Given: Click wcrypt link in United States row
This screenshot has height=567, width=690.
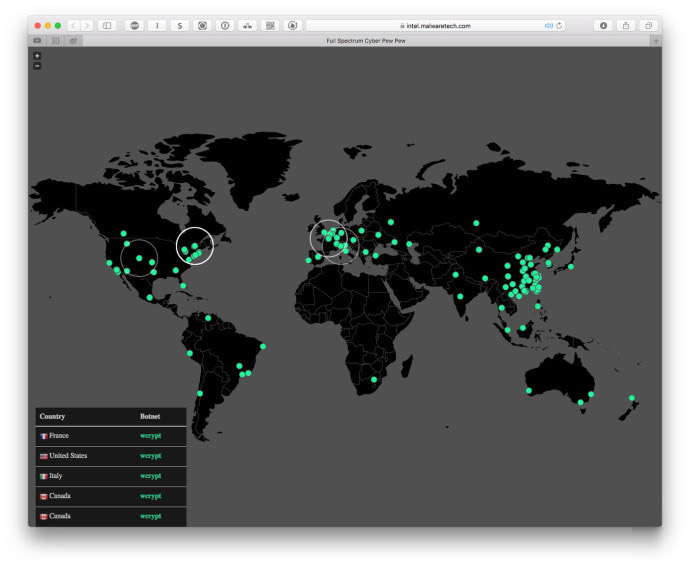Looking at the screenshot, I should click(x=150, y=456).
